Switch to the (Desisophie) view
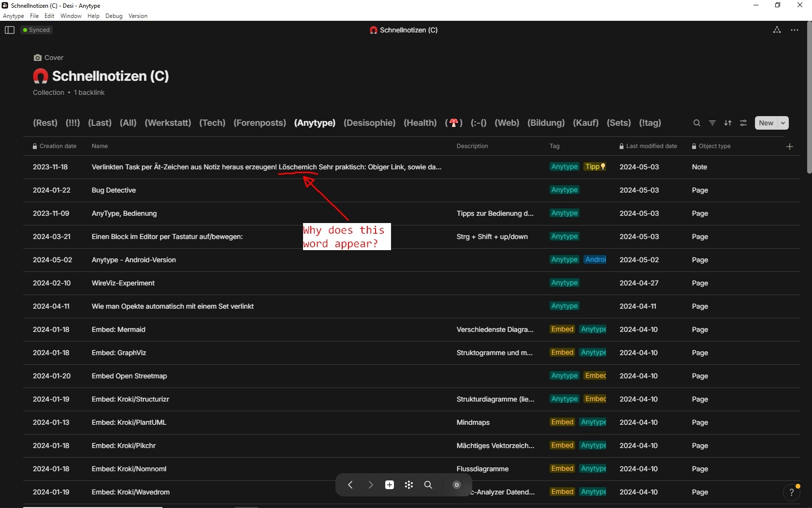Viewport: 812px width, 508px height. click(x=369, y=123)
